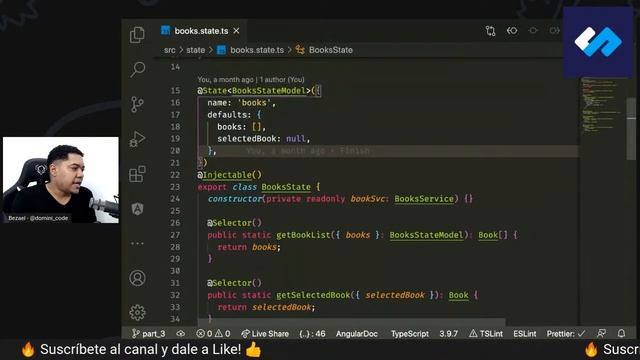
Task: Select the src breadcrumb segment
Action: [169, 50]
